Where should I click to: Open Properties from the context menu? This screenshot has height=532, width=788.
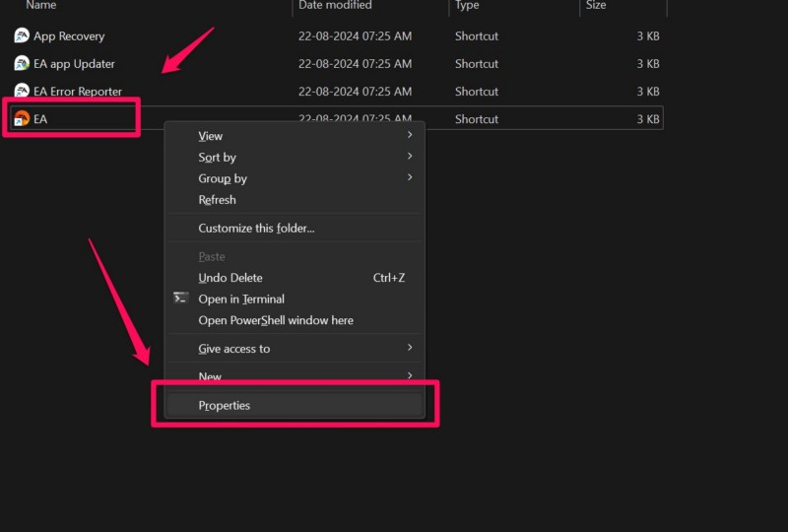point(225,405)
